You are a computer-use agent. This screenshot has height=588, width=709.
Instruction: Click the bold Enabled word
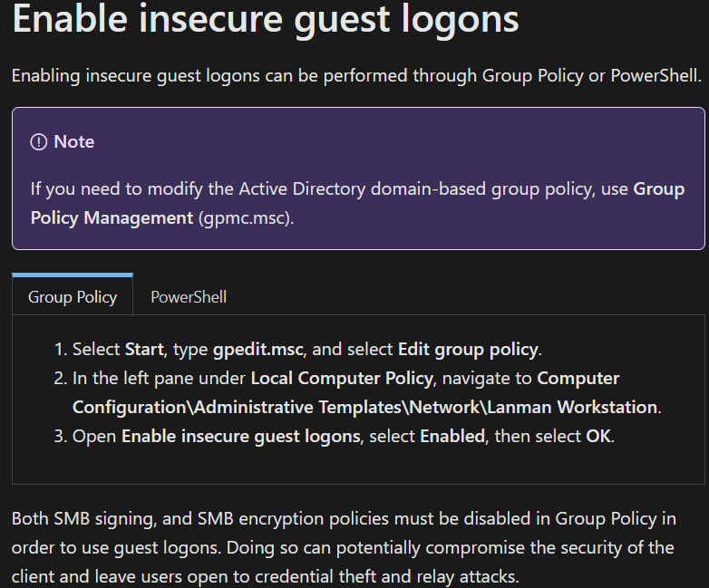(x=452, y=436)
